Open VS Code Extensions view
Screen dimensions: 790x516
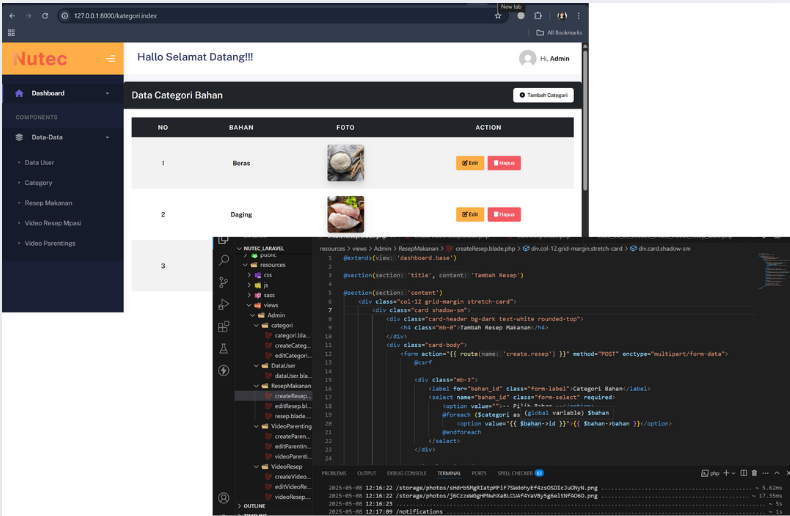click(x=224, y=327)
